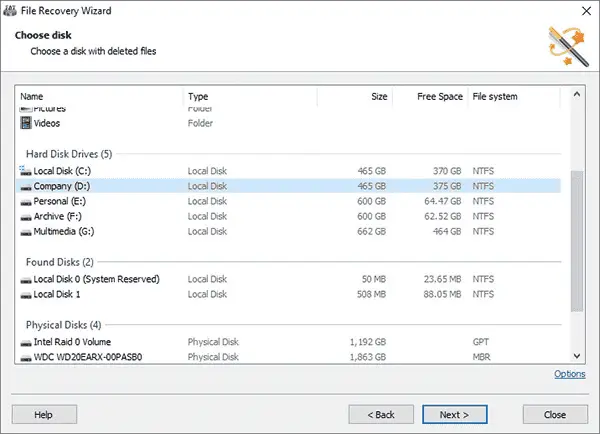The width and height of the screenshot is (600, 434).
Task: Select the Company (D:) disk name
Action: coord(62,186)
